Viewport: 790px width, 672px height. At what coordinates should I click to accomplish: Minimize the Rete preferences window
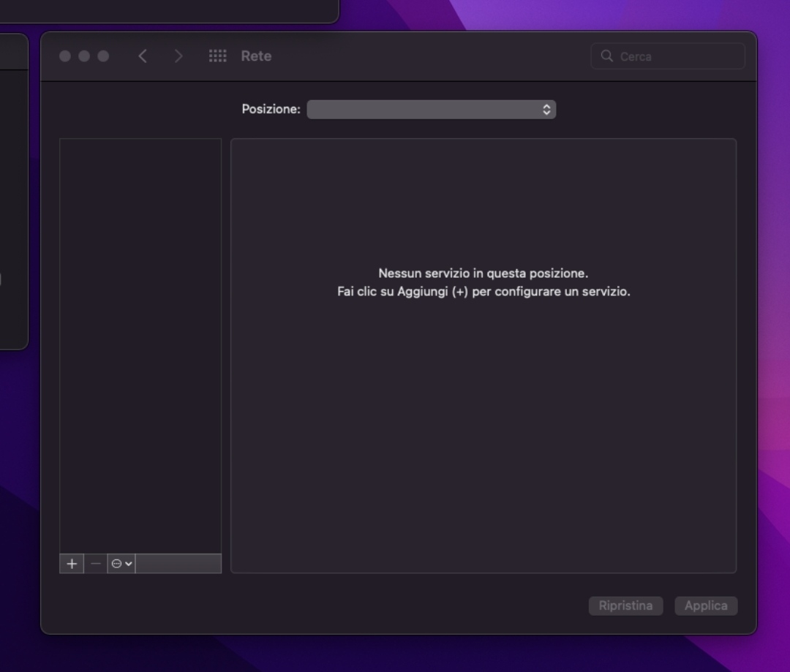coord(84,56)
